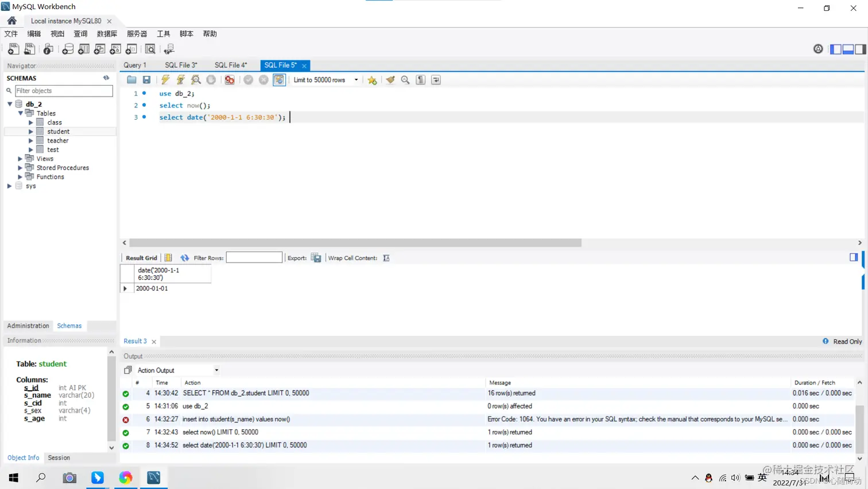Toggle invisible characters pilcrow icon
Screen dimensions: 868x489
click(x=421, y=80)
